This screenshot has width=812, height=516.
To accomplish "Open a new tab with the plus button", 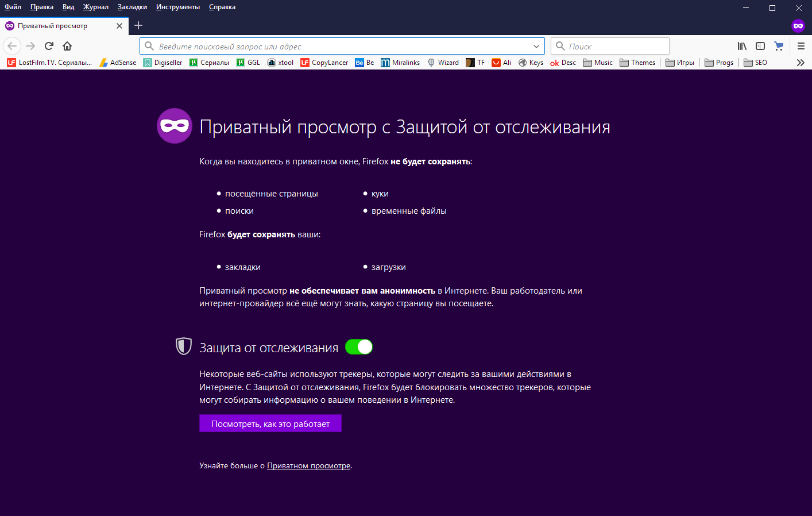I will [138, 25].
